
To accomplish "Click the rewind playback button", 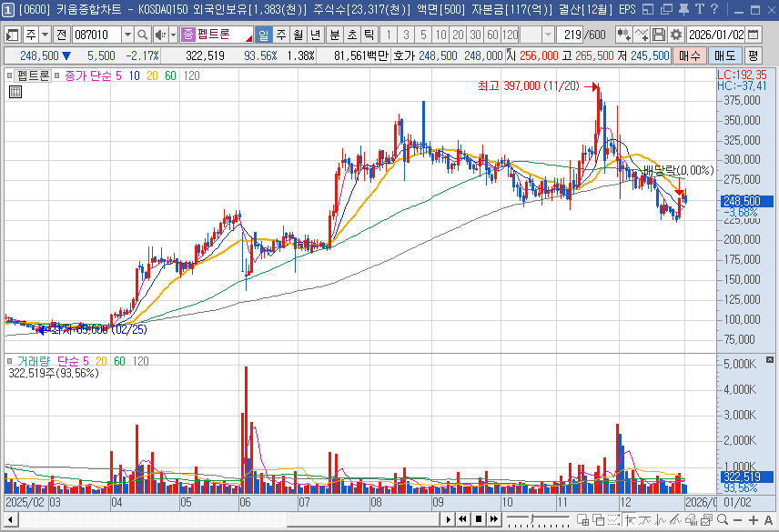I will point(463,519).
